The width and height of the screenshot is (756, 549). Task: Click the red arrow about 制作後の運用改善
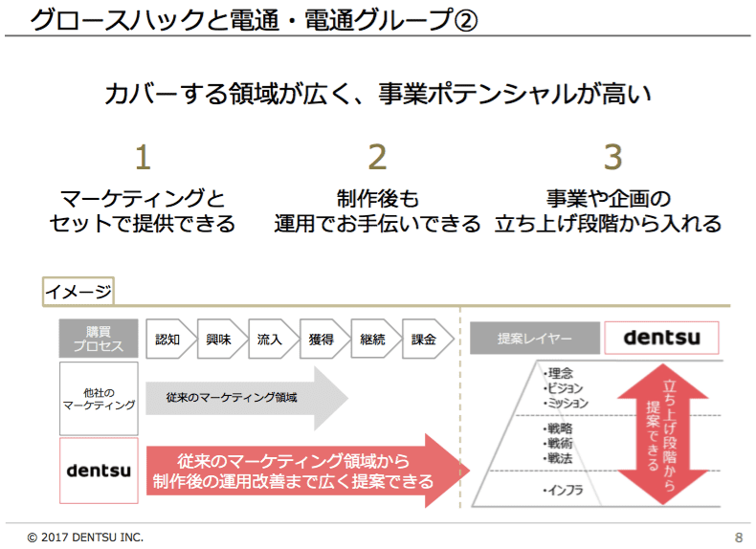click(307, 471)
